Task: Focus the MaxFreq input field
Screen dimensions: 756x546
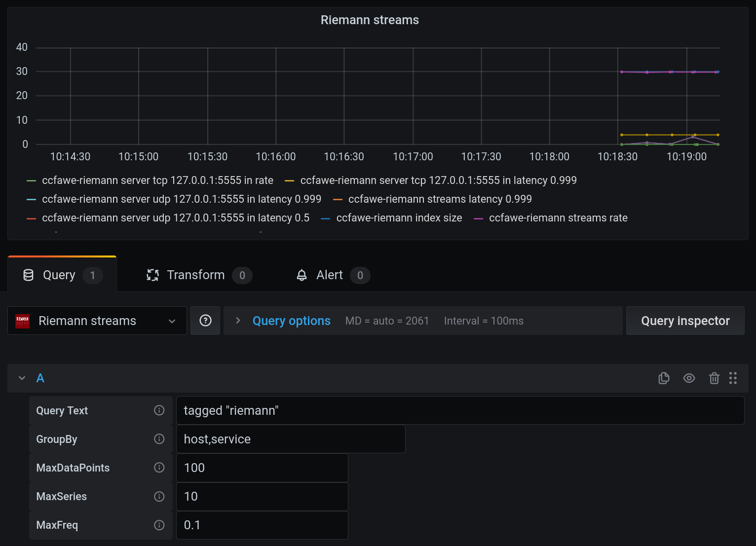Action: pyautogui.click(x=262, y=525)
